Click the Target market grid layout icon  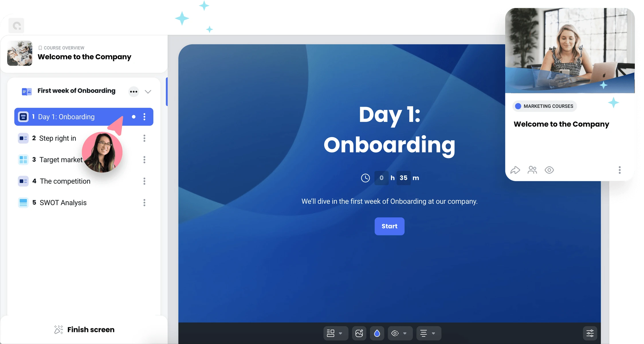tap(23, 160)
